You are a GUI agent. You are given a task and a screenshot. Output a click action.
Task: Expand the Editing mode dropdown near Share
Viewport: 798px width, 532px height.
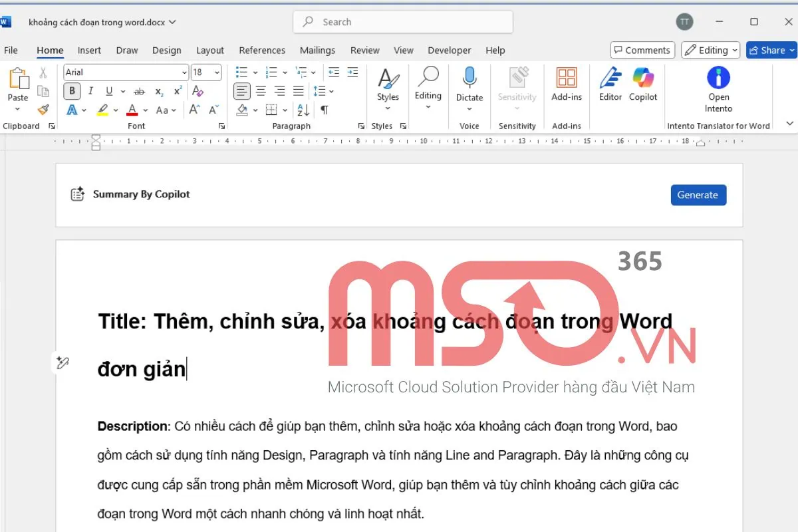point(711,50)
